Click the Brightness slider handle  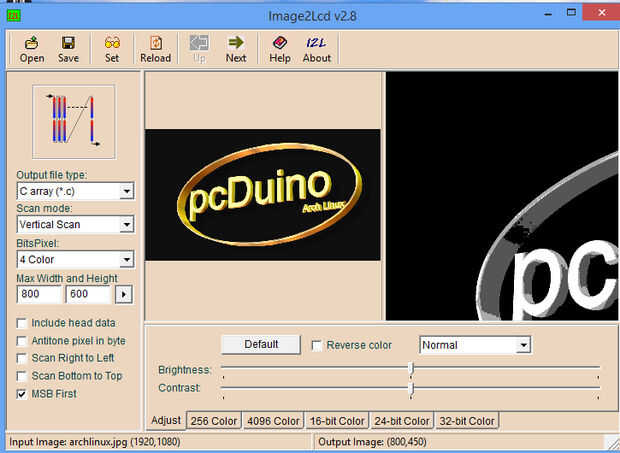[x=411, y=368]
